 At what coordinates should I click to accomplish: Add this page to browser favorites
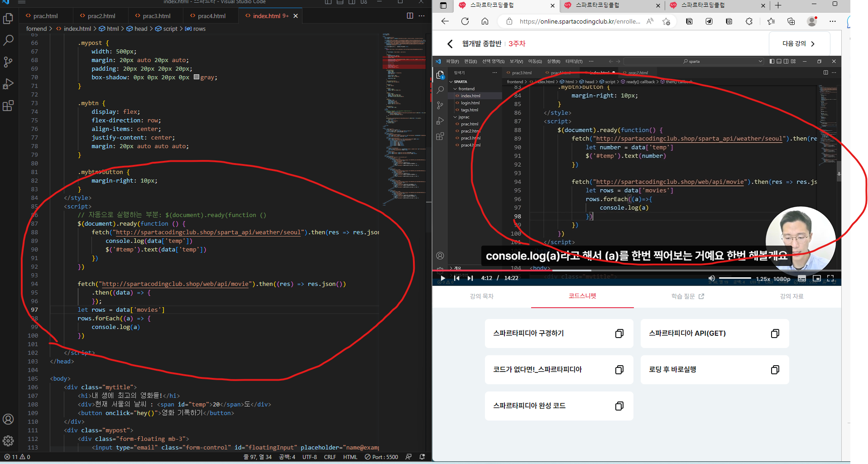click(666, 21)
